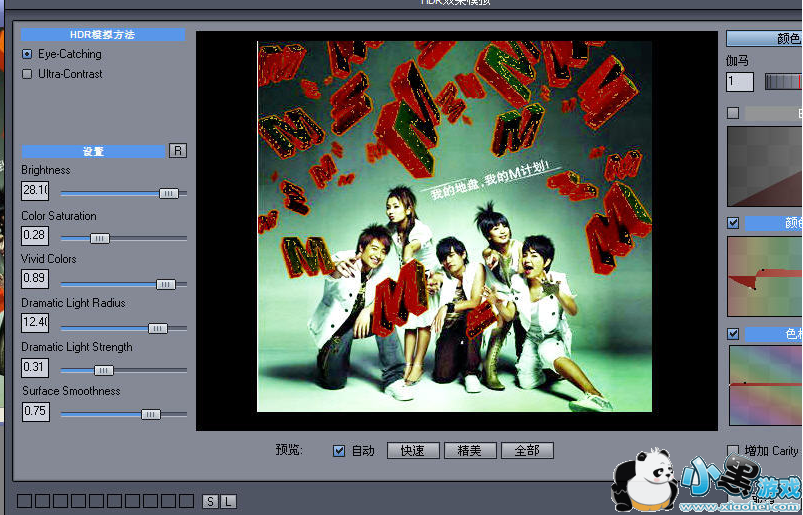Click the Dramatic Light Radius value field
Screen dimensions: 803x515
35,322
